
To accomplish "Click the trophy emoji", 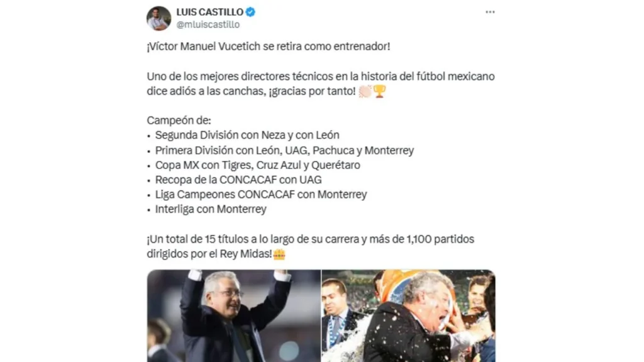I will tap(379, 91).
